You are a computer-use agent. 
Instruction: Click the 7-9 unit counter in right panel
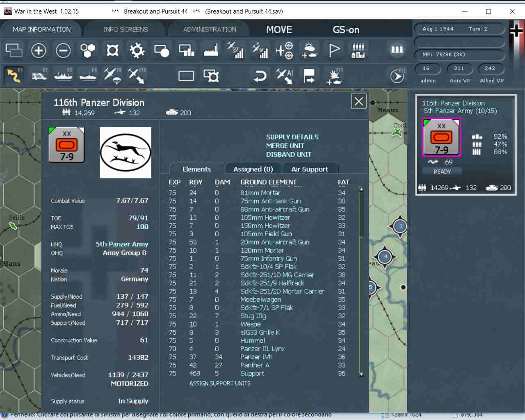442,137
